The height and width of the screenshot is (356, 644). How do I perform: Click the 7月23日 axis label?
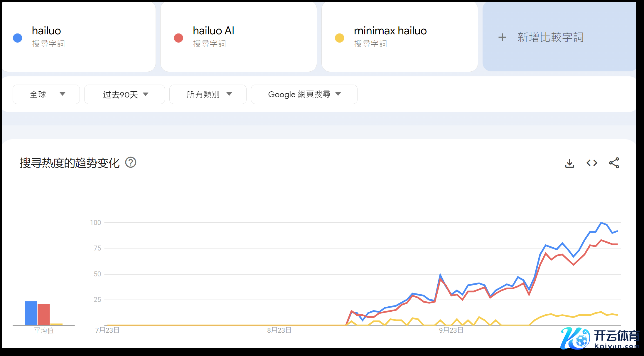click(107, 330)
